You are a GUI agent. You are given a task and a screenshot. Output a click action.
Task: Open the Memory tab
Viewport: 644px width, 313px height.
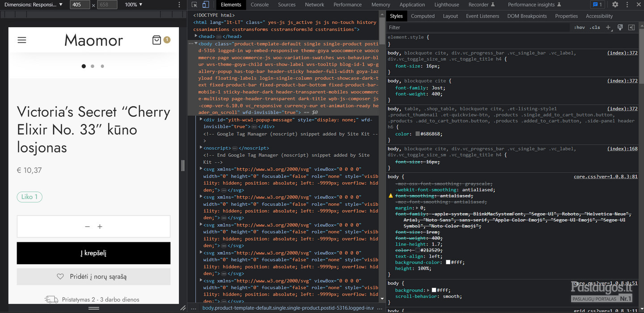pos(381,4)
